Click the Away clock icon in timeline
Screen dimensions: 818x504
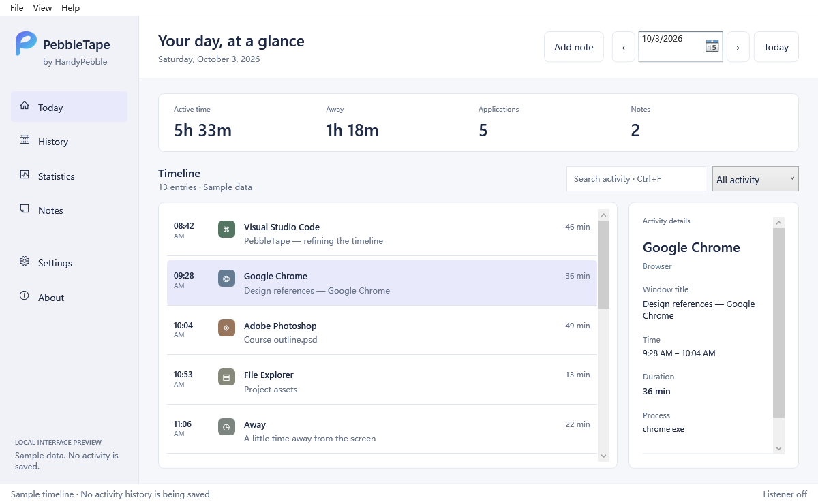226,427
